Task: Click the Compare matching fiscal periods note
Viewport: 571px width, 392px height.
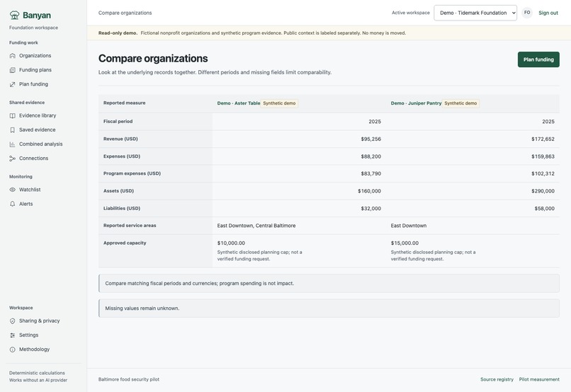Action: [329, 283]
